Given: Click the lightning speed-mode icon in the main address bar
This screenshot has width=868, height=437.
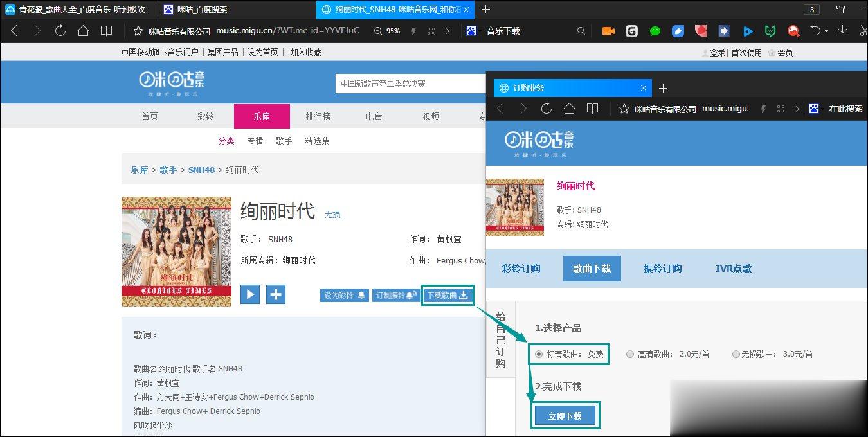Looking at the screenshot, I should point(413,31).
